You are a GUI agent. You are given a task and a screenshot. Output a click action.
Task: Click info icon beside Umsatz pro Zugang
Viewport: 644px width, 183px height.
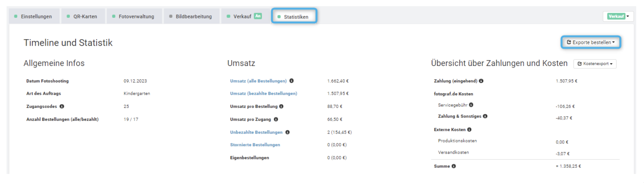coord(276,120)
